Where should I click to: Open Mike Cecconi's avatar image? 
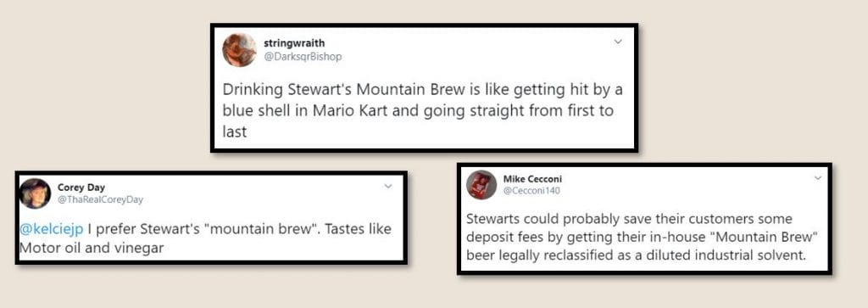[481, 184]
